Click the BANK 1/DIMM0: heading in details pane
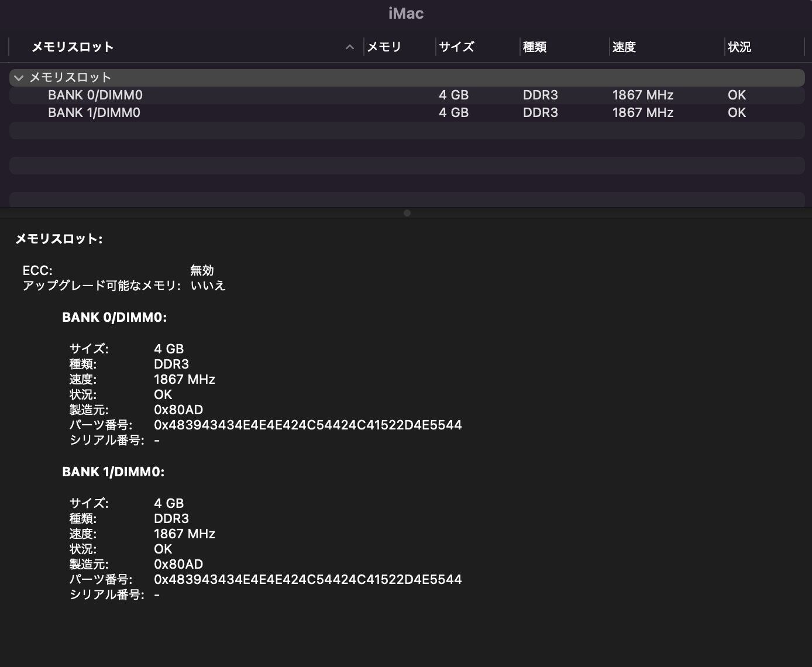The height and width of the screenshot is (667, 812). point(113,472)
